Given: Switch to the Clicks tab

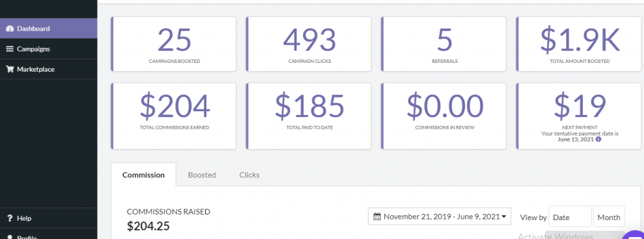Looking at the screenshot, I should [249, 174].
